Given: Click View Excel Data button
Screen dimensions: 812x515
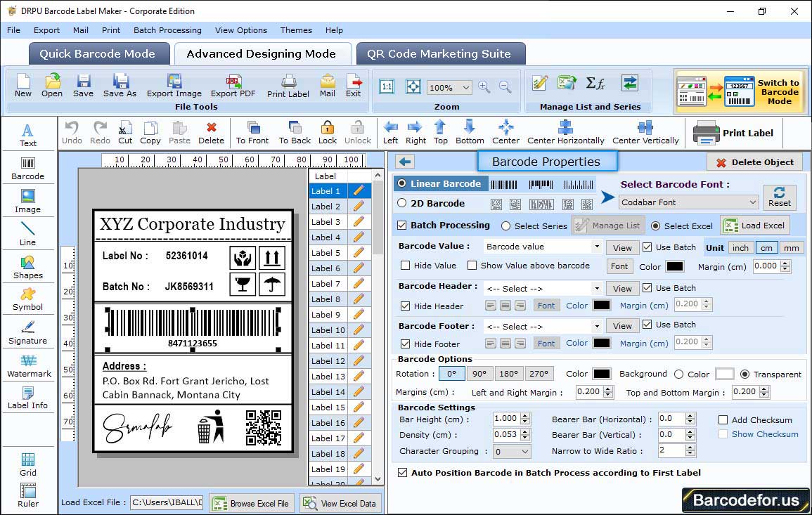Looking at the screenshot, I should (x=340, y=503).
